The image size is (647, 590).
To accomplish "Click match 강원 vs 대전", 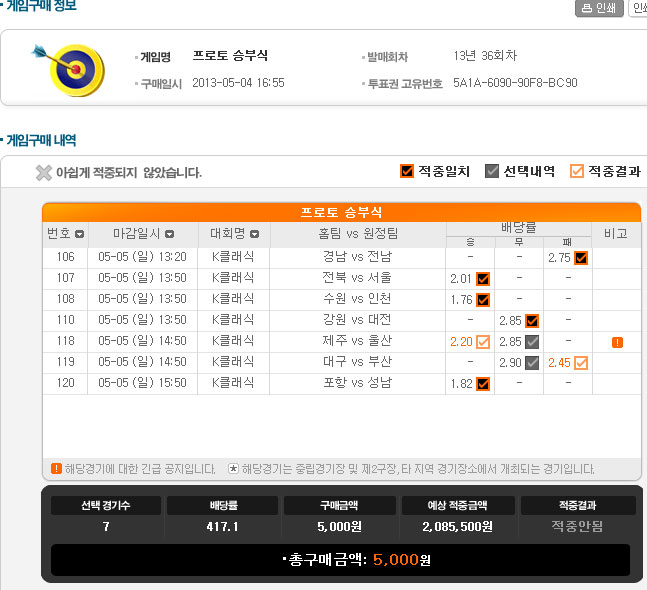I will [357, 320].
